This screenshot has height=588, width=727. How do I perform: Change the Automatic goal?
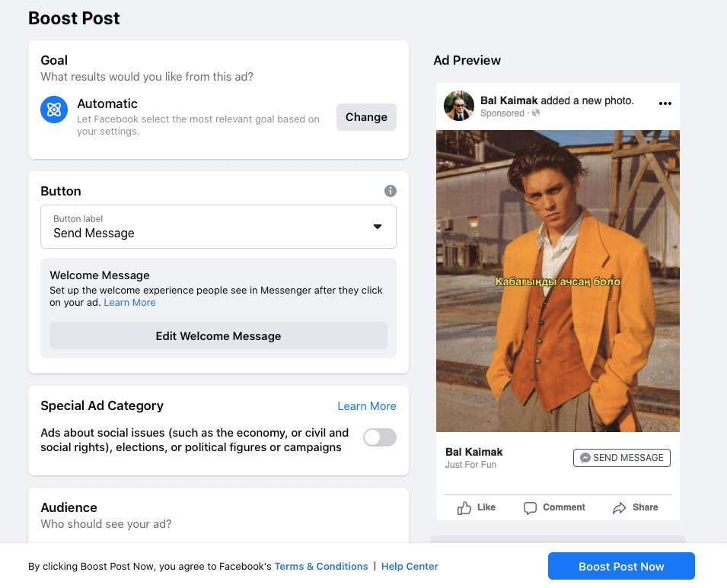tap(366, 117)
